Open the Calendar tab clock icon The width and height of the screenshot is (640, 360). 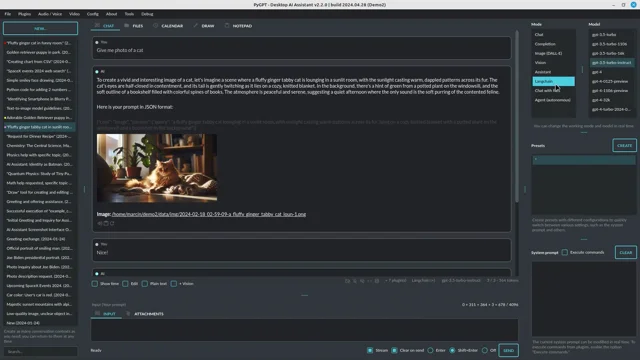(156, 25)
